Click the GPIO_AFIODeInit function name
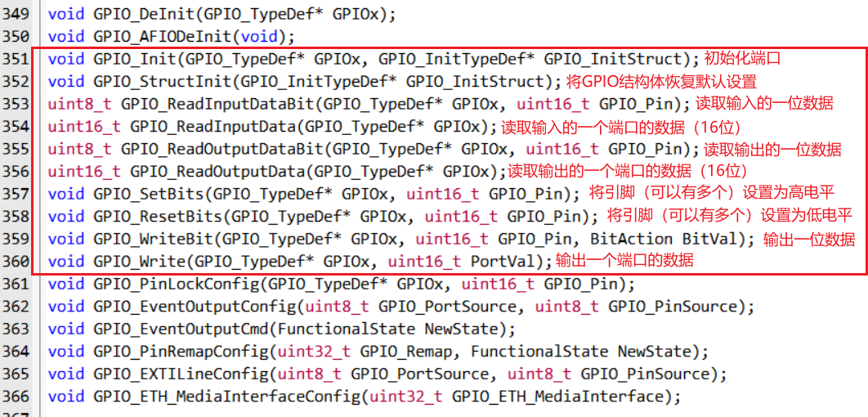 tap(162, 37)
